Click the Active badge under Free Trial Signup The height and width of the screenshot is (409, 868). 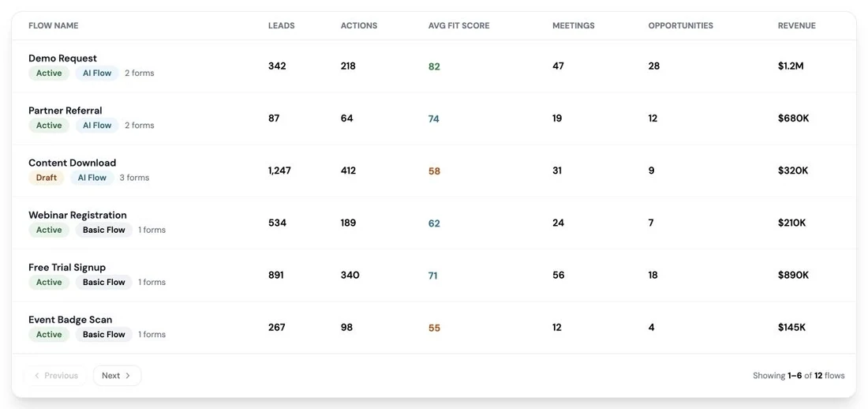[49, 282]
